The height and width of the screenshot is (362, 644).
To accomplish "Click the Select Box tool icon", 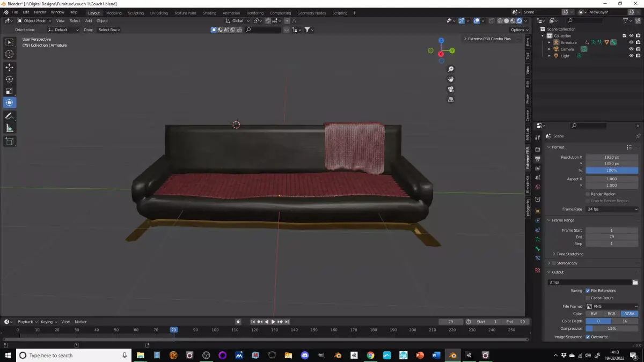I will (x=9, y=42).
